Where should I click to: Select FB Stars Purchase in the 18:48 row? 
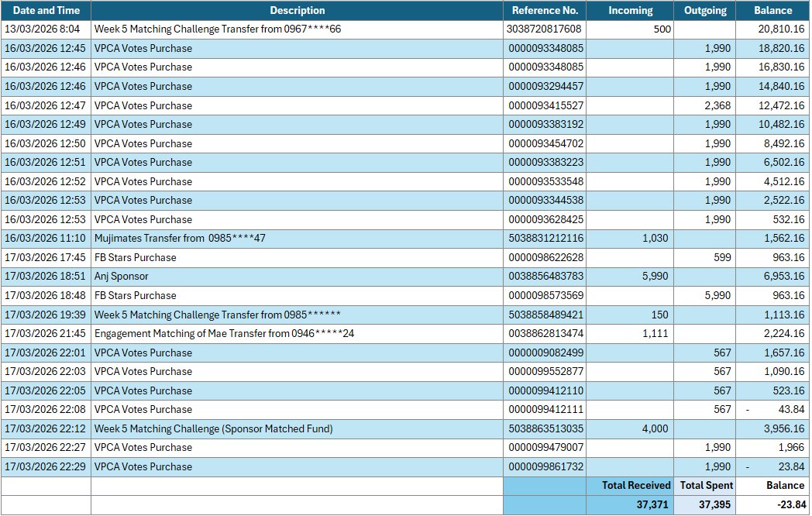135,295
